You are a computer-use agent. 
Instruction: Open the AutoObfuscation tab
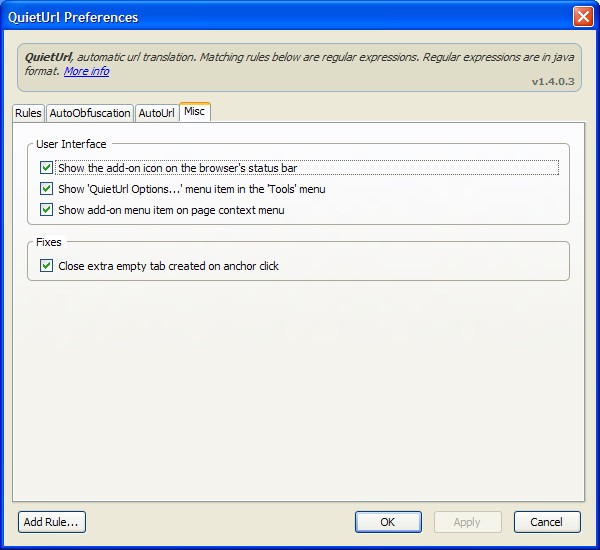point(90,113)
